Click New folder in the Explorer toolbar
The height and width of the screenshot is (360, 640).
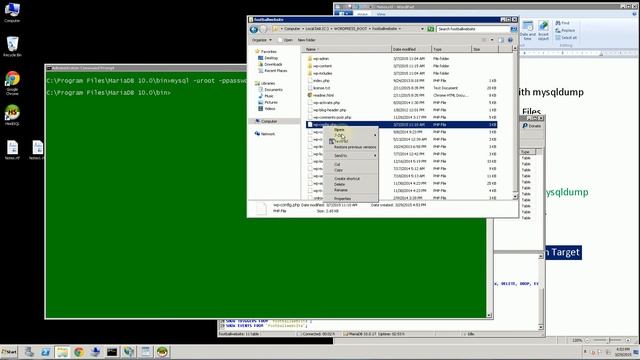[307, 40]
